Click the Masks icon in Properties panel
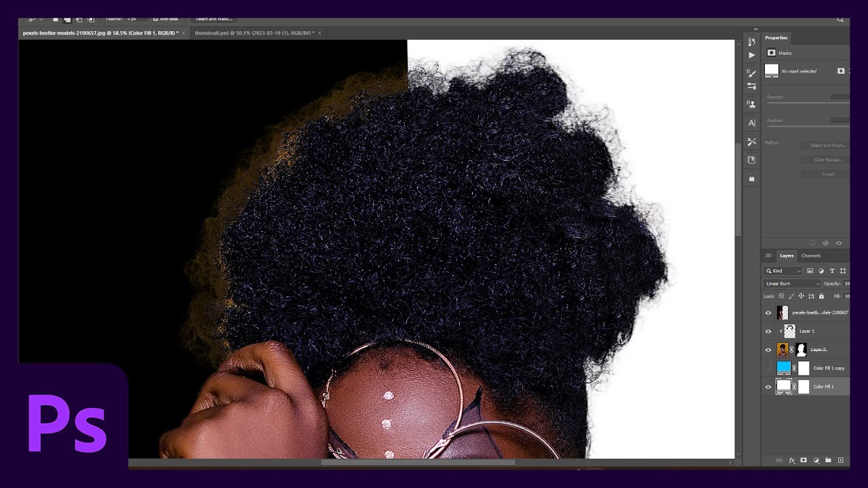The width and height of the screenshot is (868, 488). 771,53
